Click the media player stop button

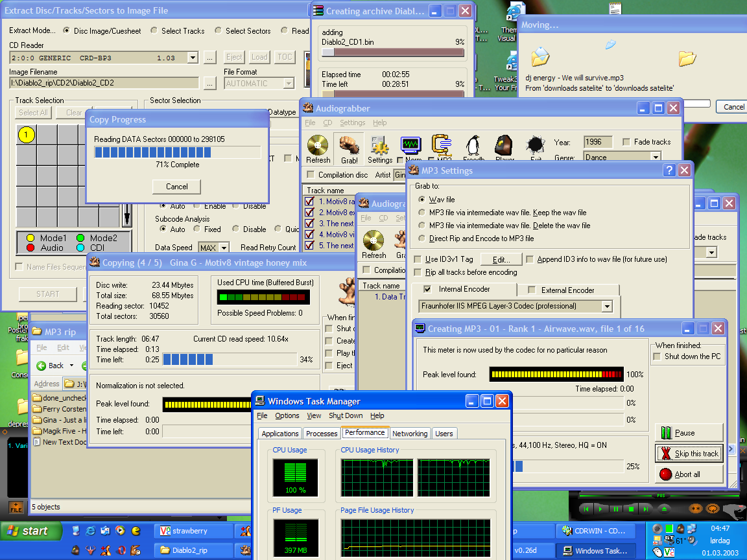tap(631, 509)
